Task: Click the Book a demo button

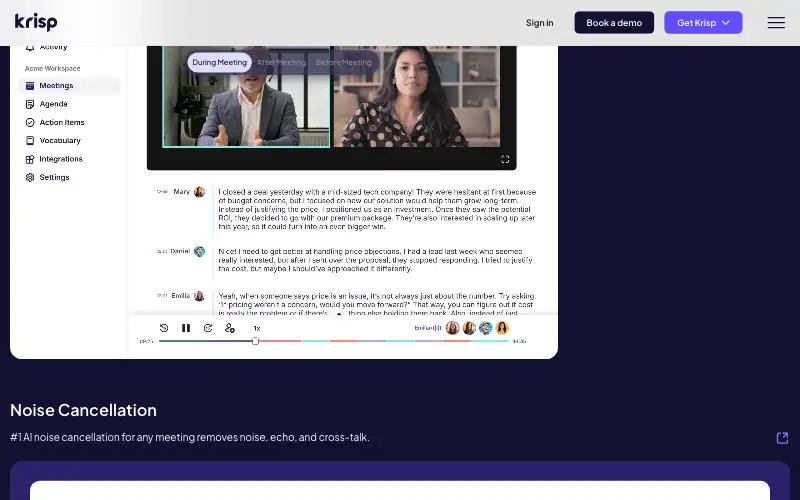Action: (x=614, y=22)
